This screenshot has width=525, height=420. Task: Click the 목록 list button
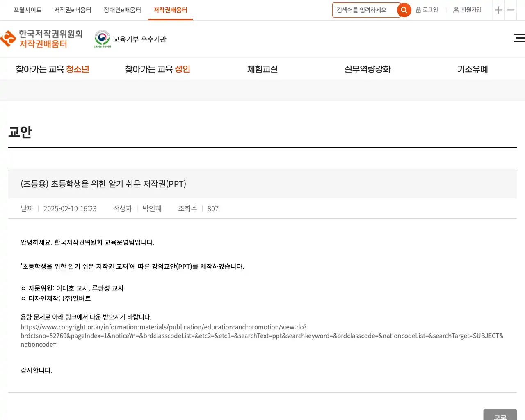point(500,415)
